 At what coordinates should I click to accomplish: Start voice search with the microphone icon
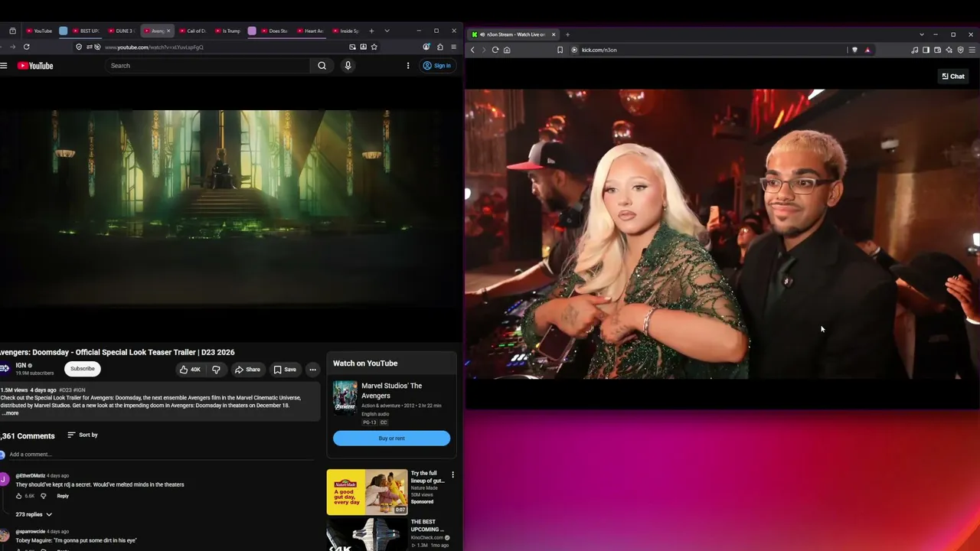coord(348,66)
